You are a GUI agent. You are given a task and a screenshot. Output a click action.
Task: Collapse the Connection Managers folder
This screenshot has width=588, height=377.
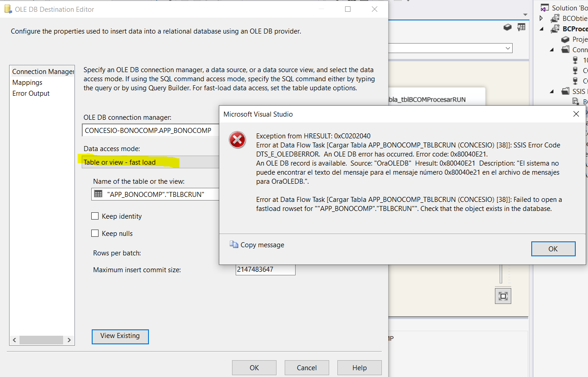pyautogui.click(x=552, y=49)
